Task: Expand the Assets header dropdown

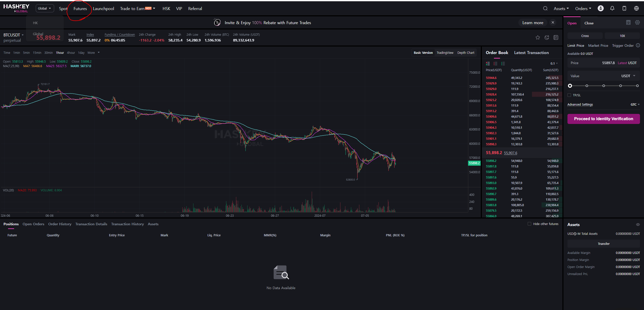Action: point(561,9)
